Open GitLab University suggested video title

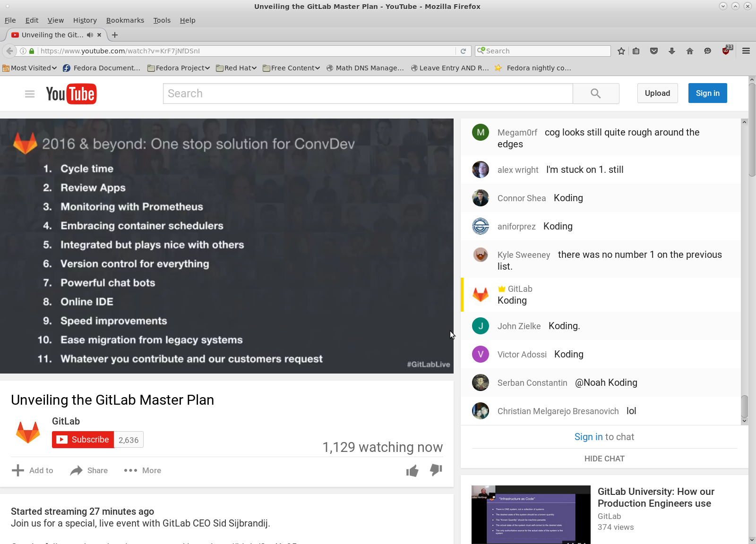pyautogui.click(x=656, y=497)
